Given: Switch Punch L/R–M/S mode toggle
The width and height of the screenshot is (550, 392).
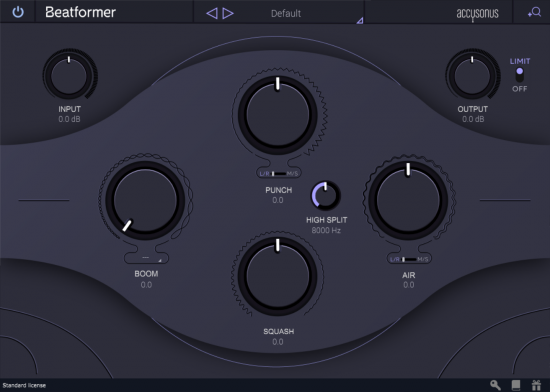Looking at the screenshot, I should pyautogui.click(x=279, y=174).
